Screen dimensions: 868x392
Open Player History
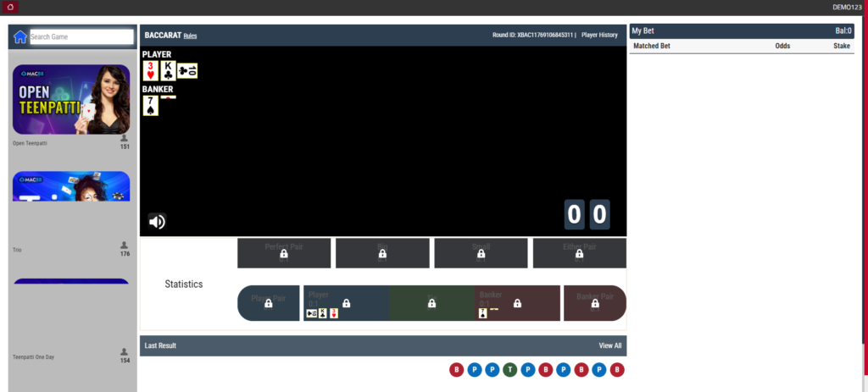tap(599, 36)
